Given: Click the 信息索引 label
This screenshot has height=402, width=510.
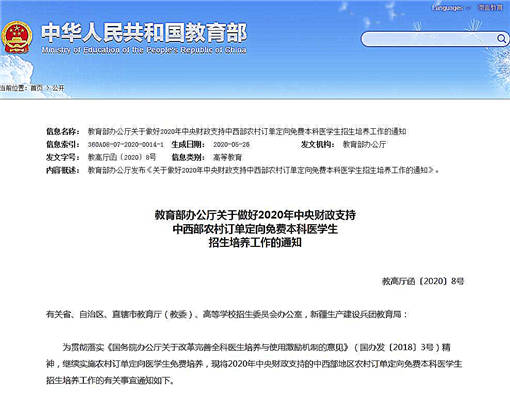Looking at the screenshot, I should [62, 144].
